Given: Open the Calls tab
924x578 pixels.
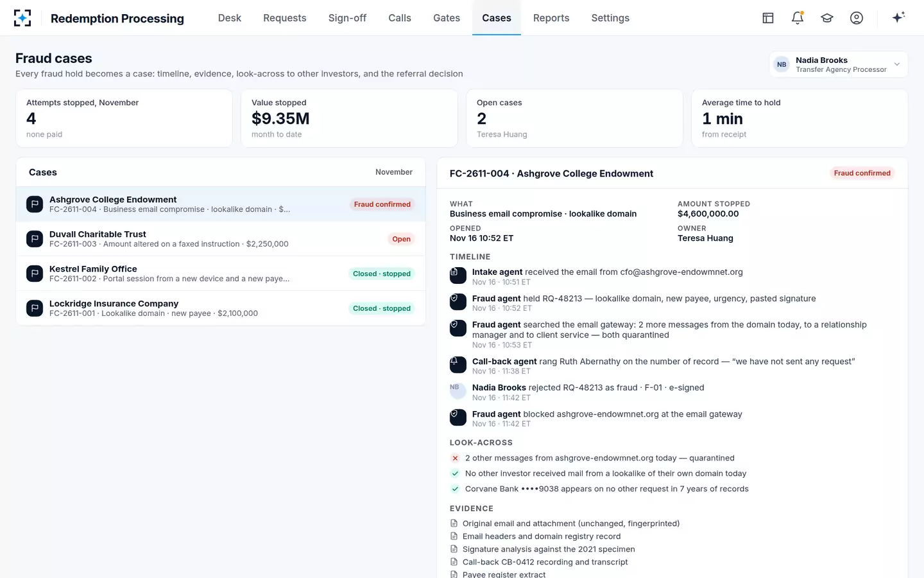Looking at the screenshot, I should click(x=400, y=18).
